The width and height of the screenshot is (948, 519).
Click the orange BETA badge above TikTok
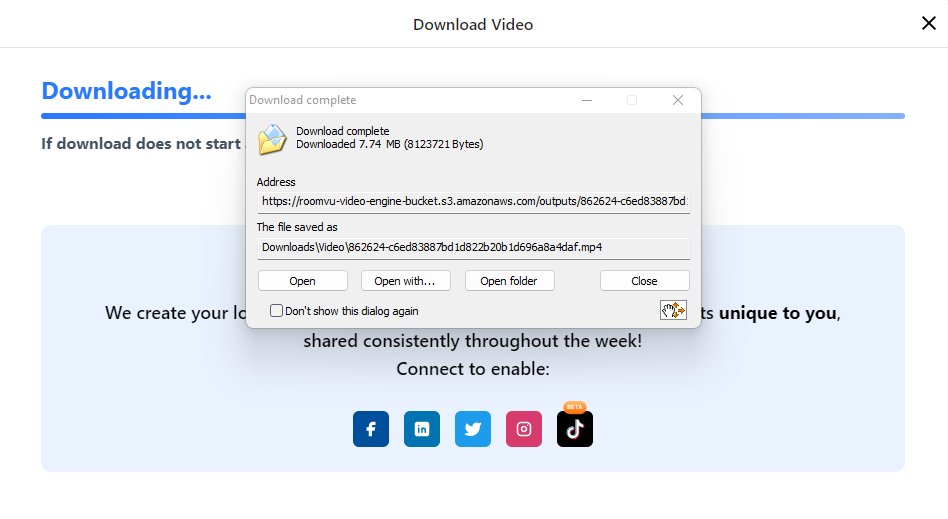575,407
